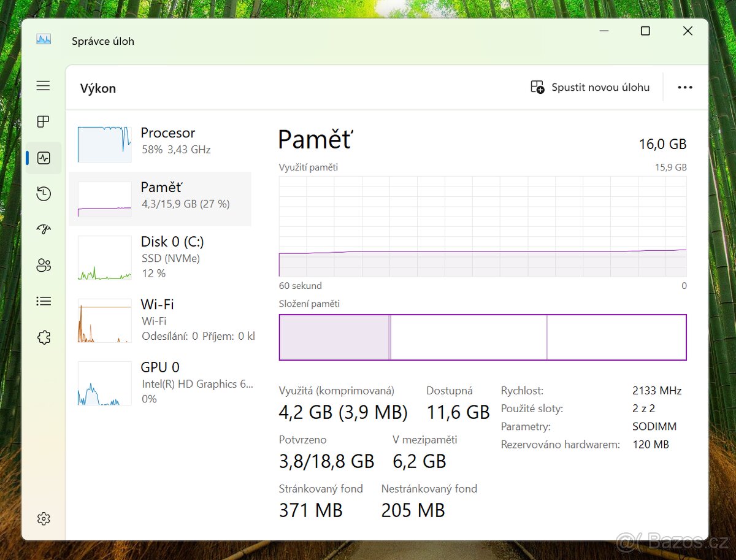Screen dimensions: 736x560
Task: Open the hamburger navigation menu
Action: click(43, 86)
